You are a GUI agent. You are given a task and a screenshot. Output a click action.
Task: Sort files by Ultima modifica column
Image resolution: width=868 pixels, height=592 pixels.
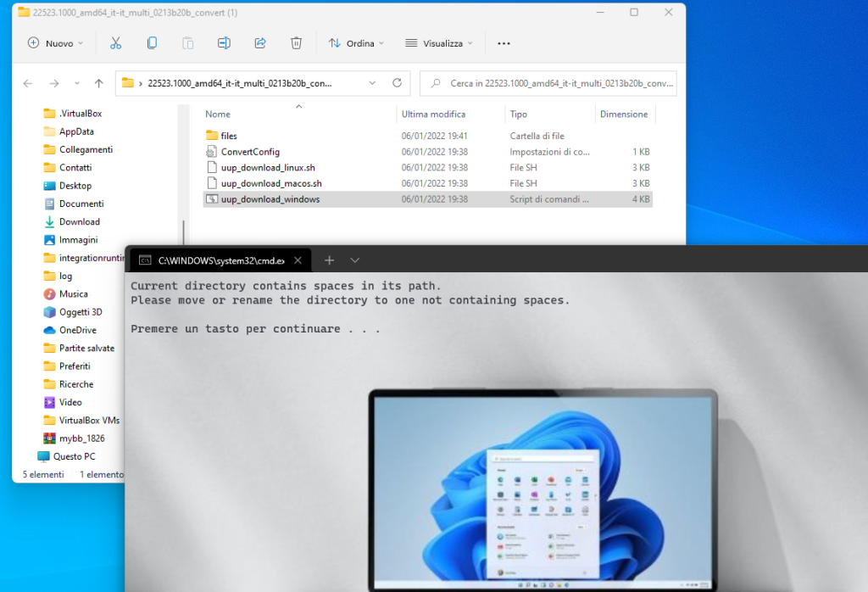(x=433, y=114)
